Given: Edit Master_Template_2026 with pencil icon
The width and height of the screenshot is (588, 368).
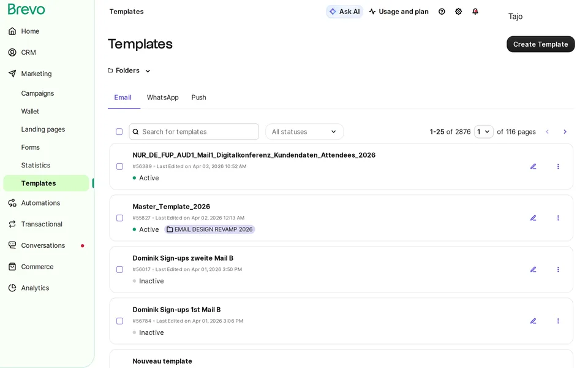Looking at the screenshot, I should 533,218.
